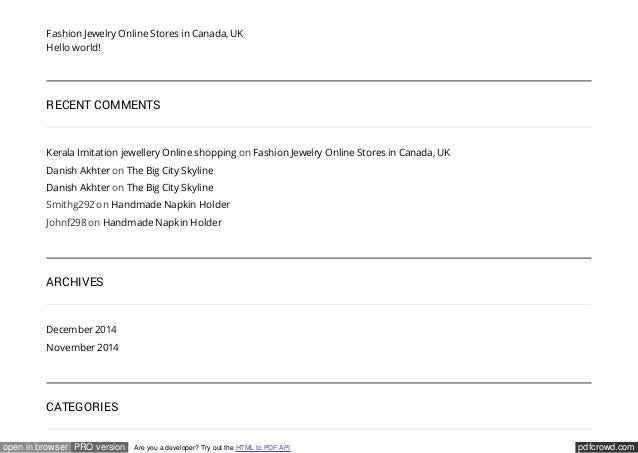Open 'Fashion Jewelry Online Stores in Canada, UK' comment target
Viewport: 638px width, 453px height.
pyautogui.click(x=352, y=153)
